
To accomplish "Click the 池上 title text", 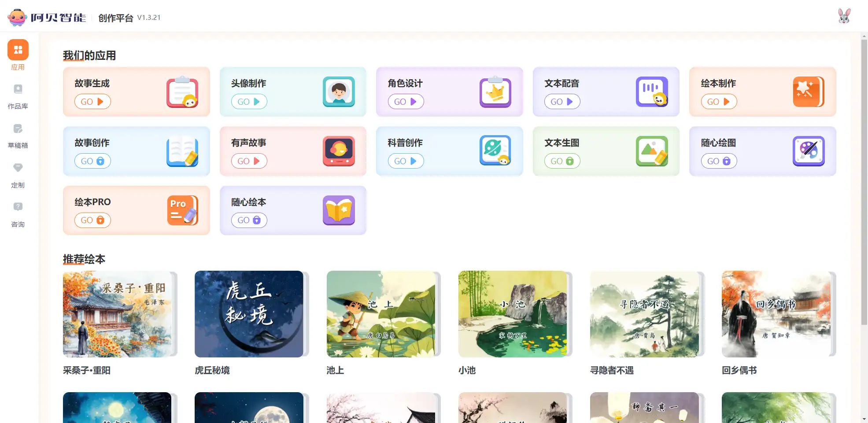I will [x=335, y=371].
